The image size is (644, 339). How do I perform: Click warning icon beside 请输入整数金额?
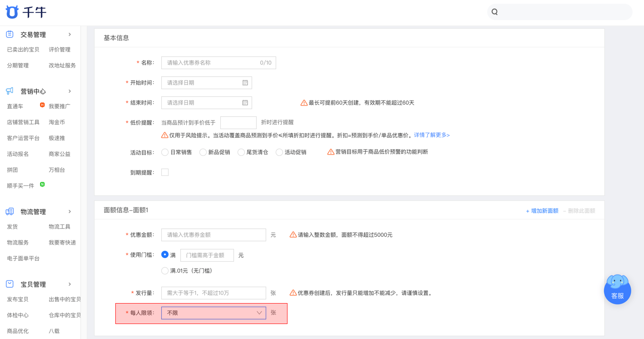293,234
